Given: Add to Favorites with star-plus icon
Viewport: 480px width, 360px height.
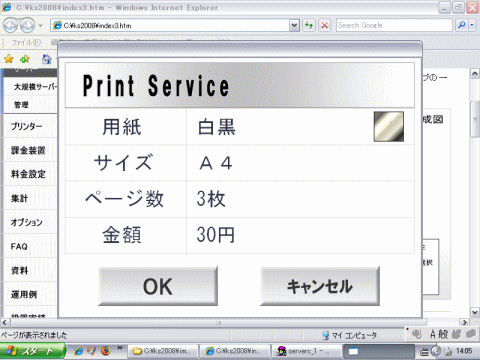Looking at the screenshot, I should click(25, 59).
